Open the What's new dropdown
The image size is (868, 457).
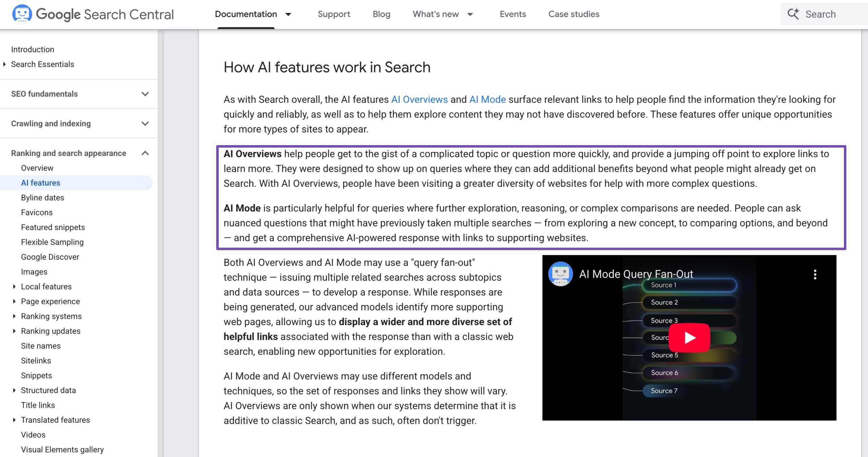pyautogui.click(x=470, y=14)
